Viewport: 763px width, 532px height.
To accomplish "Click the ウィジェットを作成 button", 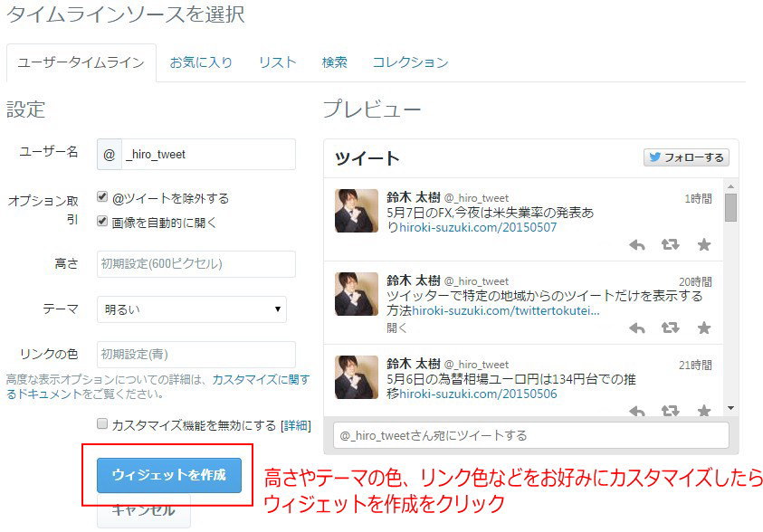I will click(169, 475).
